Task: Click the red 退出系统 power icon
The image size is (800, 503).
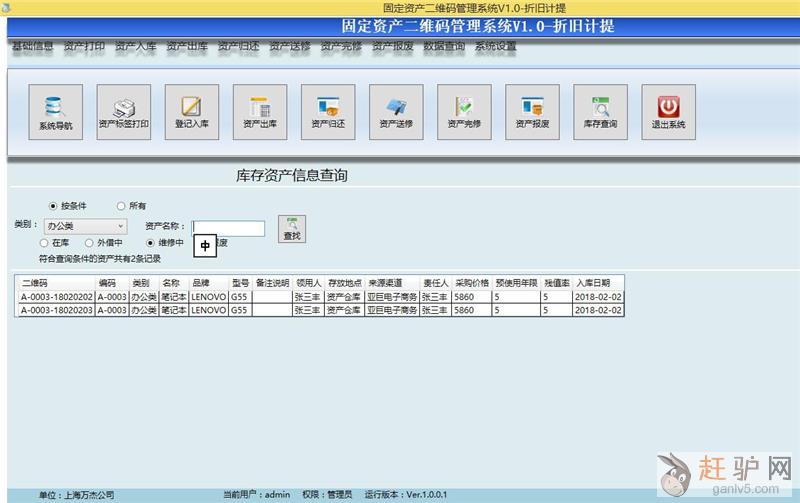Action: coord(667,112)
